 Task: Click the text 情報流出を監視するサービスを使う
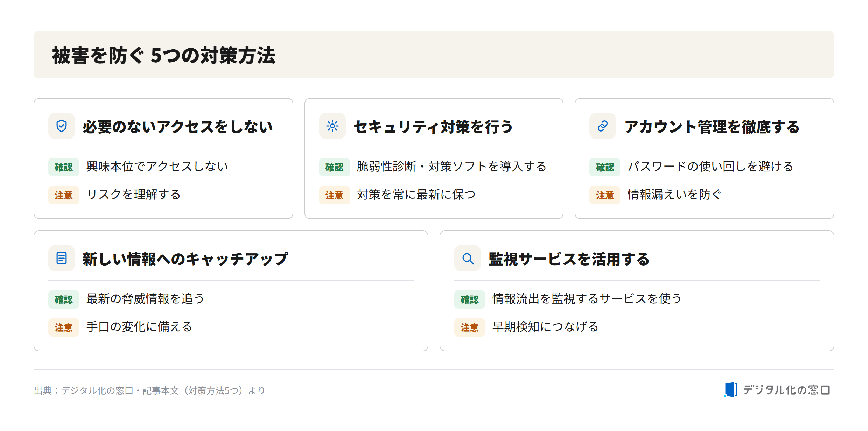tap(587, 299)
